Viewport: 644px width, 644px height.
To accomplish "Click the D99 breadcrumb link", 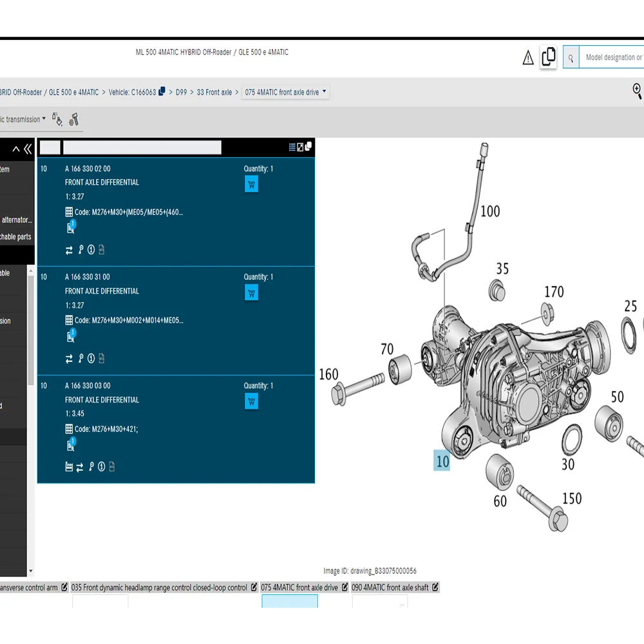I will 181,92.
